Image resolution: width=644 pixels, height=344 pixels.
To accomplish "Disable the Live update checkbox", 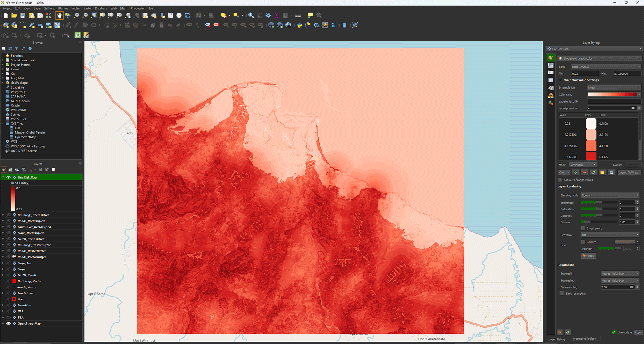I will [614, 332].
